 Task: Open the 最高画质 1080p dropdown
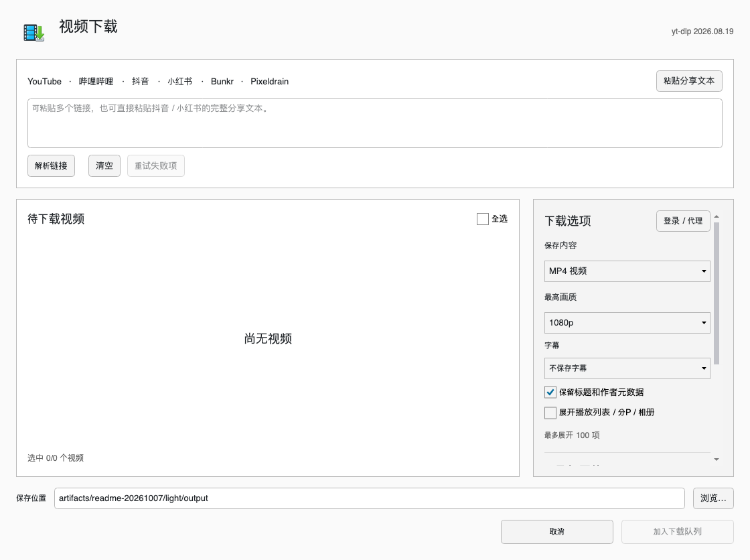(x=627, y=323)
